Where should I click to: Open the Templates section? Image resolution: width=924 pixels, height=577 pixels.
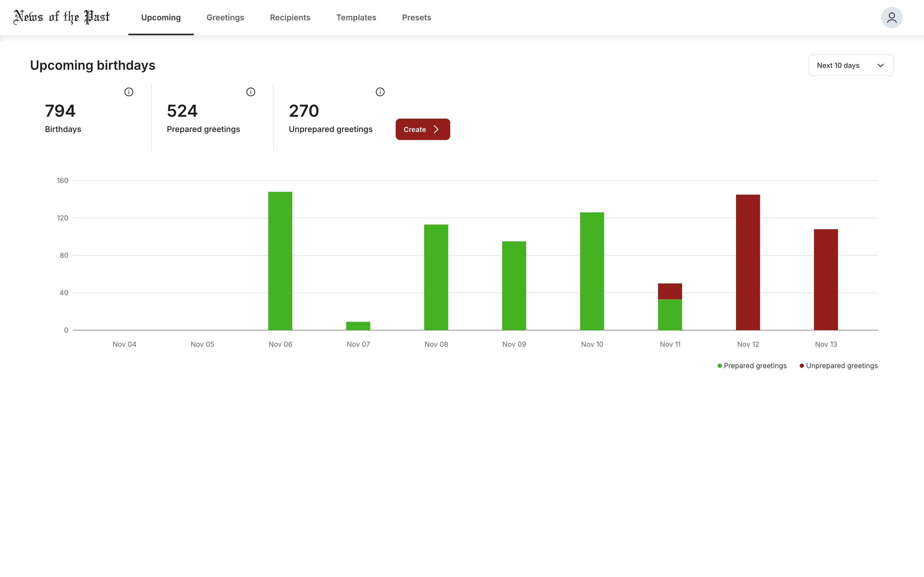click(356, 17)
